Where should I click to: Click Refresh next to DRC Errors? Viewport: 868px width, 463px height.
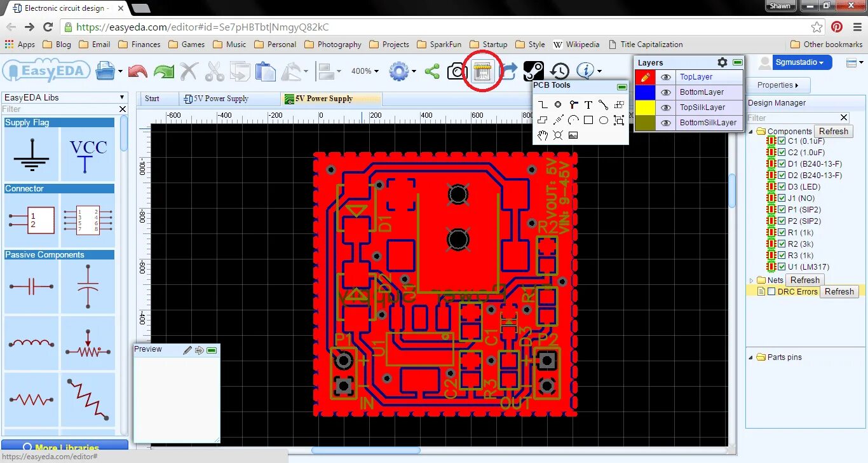click(x=839, y=291)
